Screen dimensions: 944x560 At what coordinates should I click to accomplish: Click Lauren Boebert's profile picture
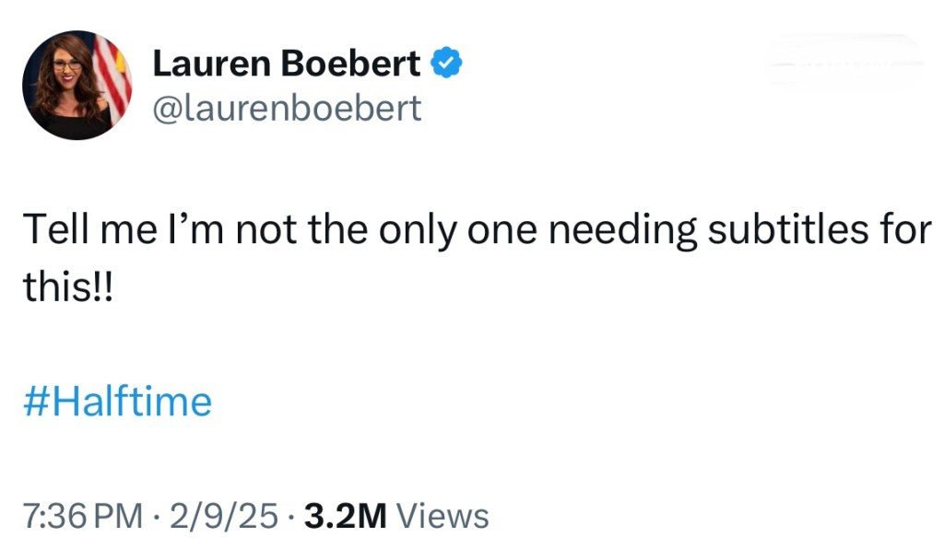click(77, 85)
